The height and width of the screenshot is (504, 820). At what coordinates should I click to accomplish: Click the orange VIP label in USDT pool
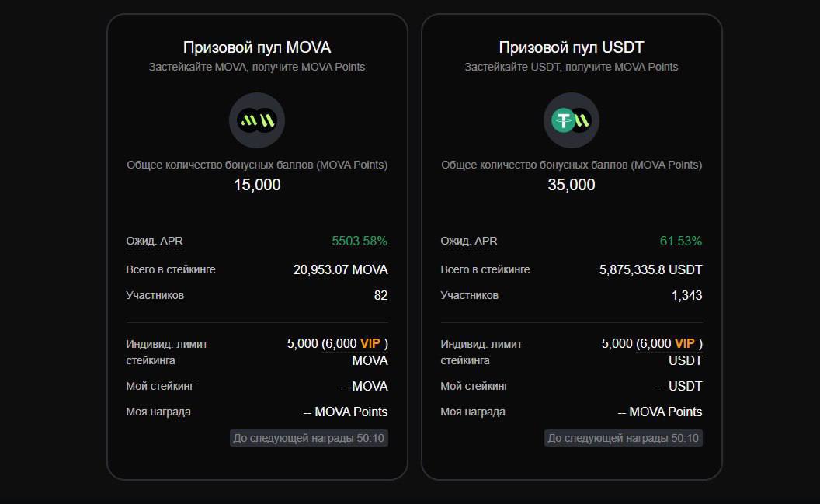[685, 343]
